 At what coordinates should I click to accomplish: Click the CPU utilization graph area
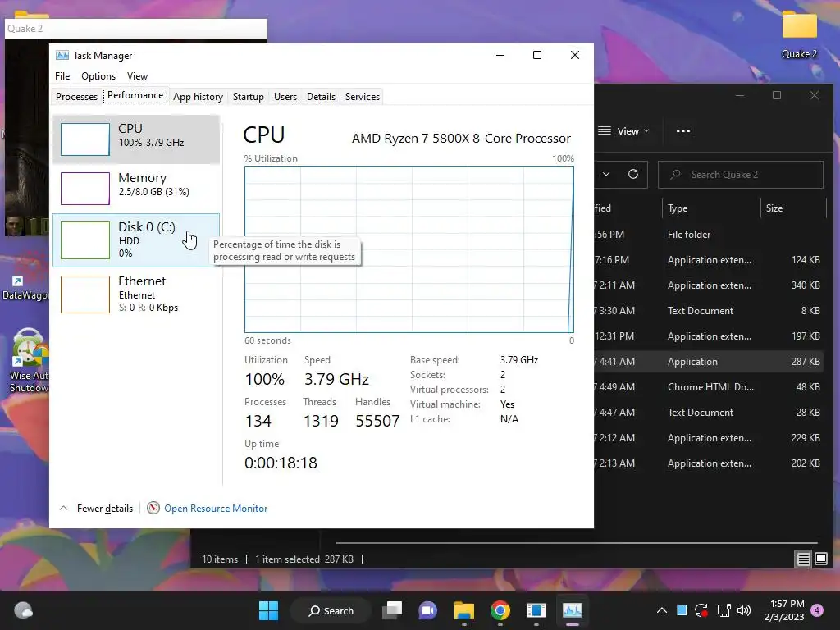409,249
